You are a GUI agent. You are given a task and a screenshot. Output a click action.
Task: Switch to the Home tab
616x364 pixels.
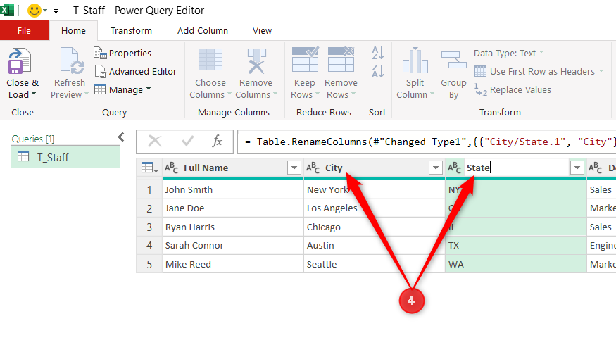pyautogui.click(x=73, y=31)
